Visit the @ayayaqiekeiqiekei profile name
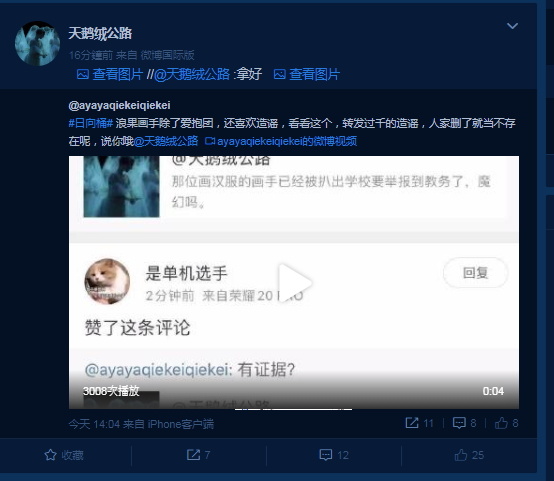Image resolution: width=554 pixels, height=481 pixels. point(119,105)
